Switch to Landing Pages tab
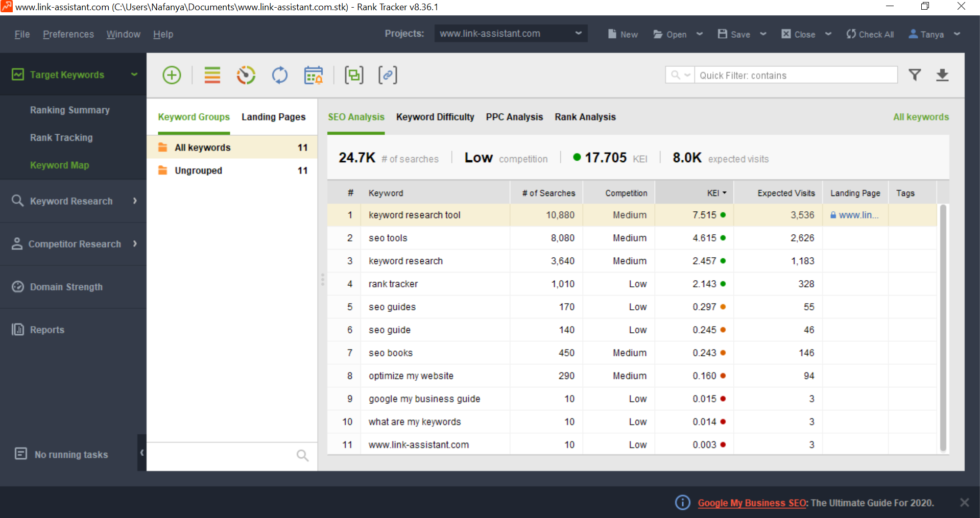Screen dimensions: 980x518 click(x=273, y=117)
